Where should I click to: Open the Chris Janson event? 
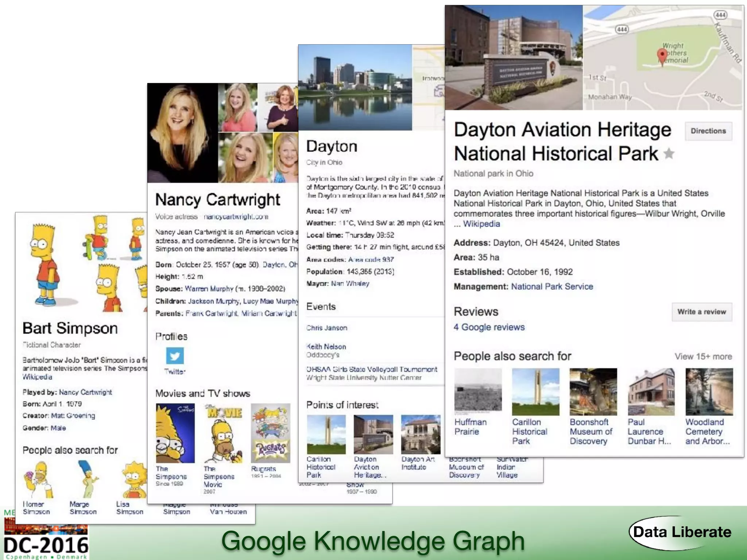(327, 328)
